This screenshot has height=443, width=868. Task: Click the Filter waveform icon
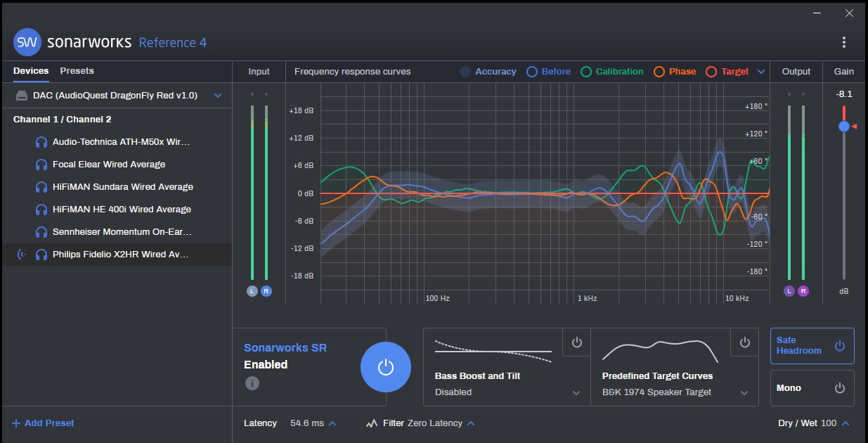[x=372, y=423]
